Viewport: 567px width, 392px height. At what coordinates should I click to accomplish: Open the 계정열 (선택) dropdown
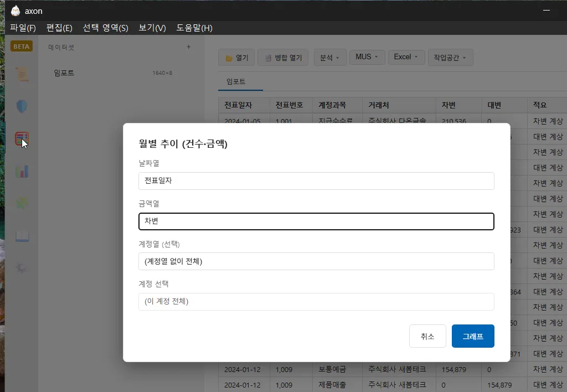(x=316, y=261)
